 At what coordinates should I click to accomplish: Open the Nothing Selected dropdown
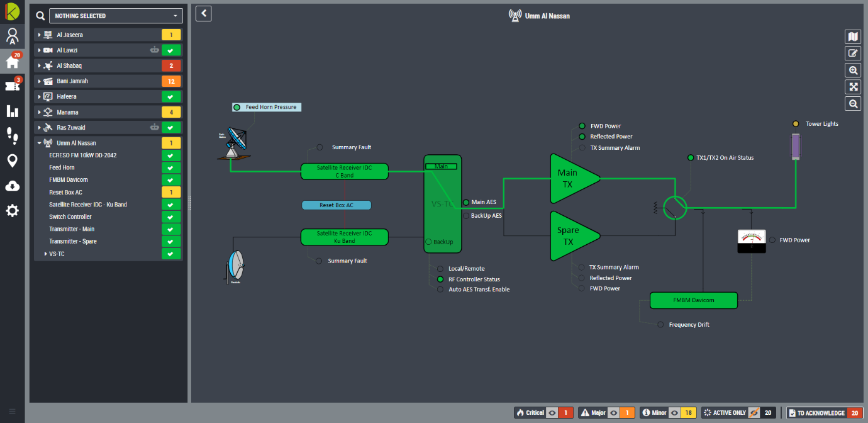116,16
